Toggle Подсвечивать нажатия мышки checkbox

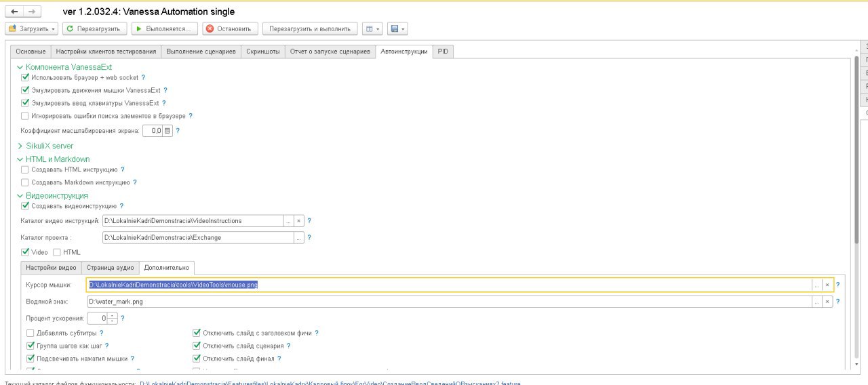tap(30, 359)
